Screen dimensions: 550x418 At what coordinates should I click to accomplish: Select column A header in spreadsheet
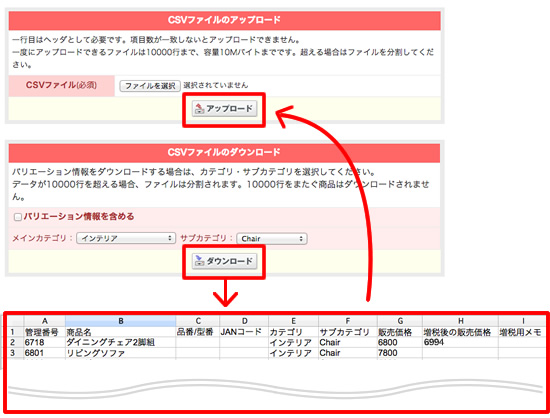[45, 321]
